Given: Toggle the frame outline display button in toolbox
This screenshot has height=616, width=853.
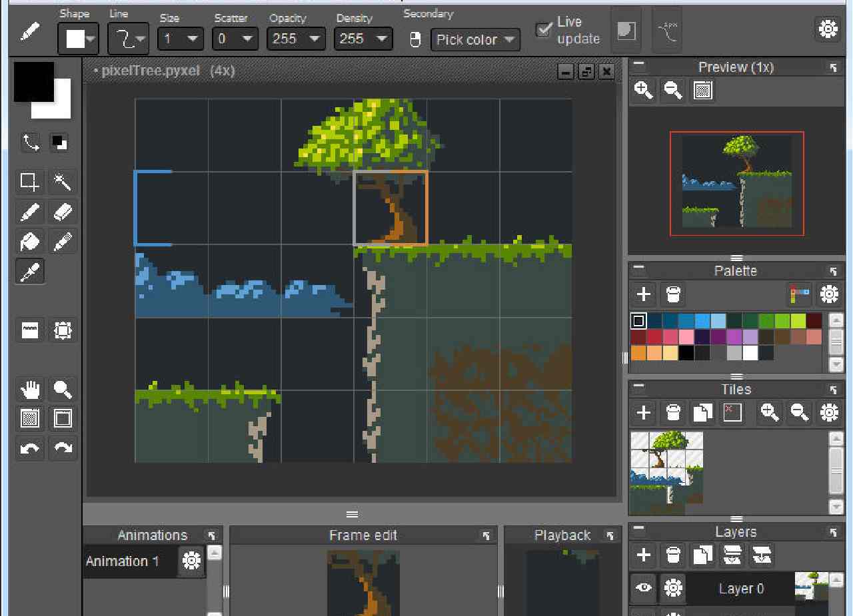Looking at the screenshot, I should click(63, 418).
